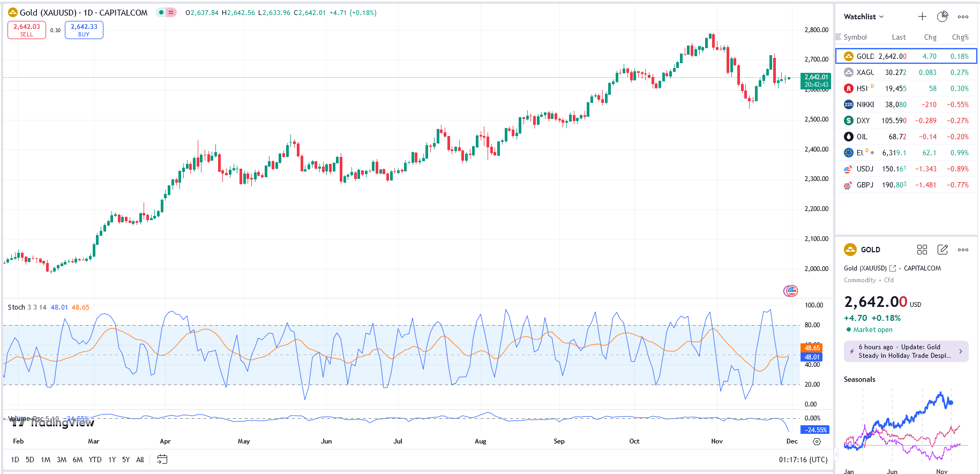Image resolution: width=980 pixels, height=474 pixels.
Task: Click the edit note icon in GOLD panel
Action: (x=942, y=250)
